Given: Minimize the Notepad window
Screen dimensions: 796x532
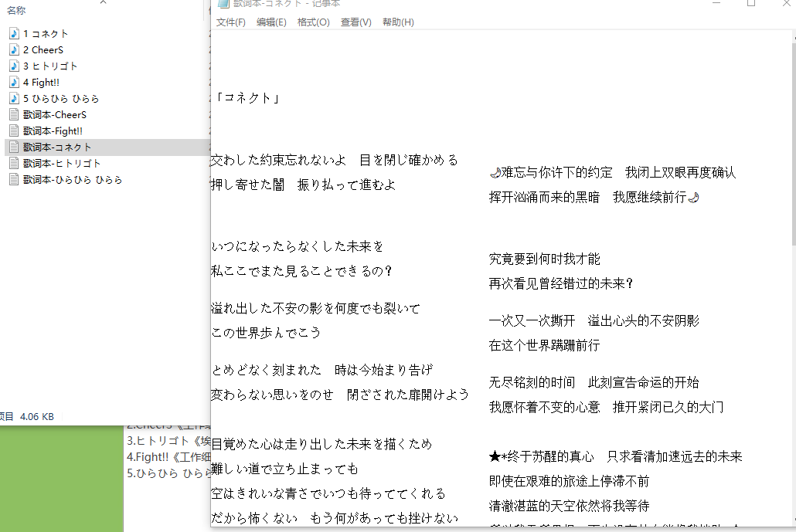Looking at the screenshot, I should click(x=716, y=4).
